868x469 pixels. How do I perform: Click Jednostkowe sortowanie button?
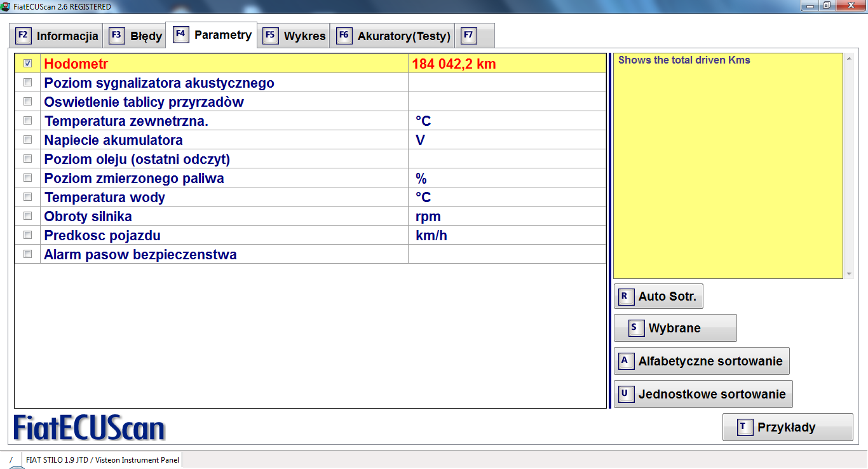pos(703,394)
